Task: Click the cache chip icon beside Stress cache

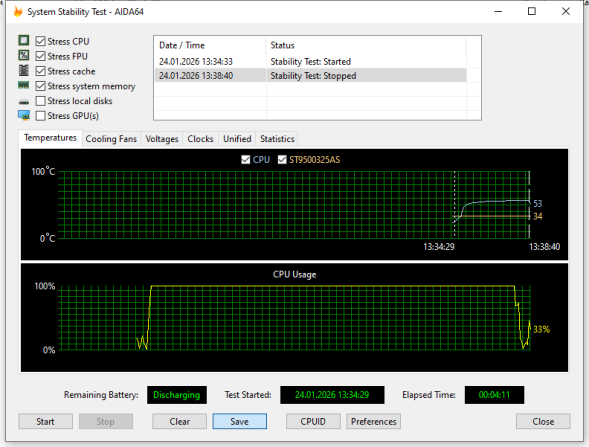Action: [x=24, y=70]
